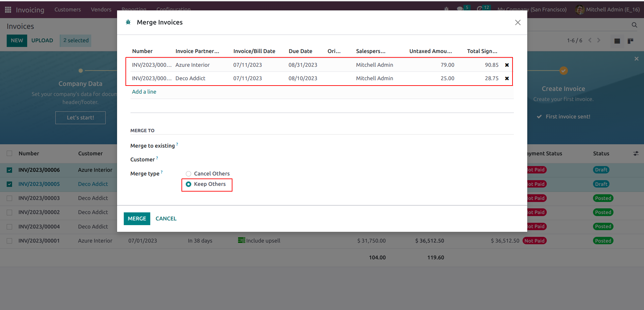
Task: Remove the Azure Interior line from merge list
Action: pyautogui.click(x=507, y=65)
